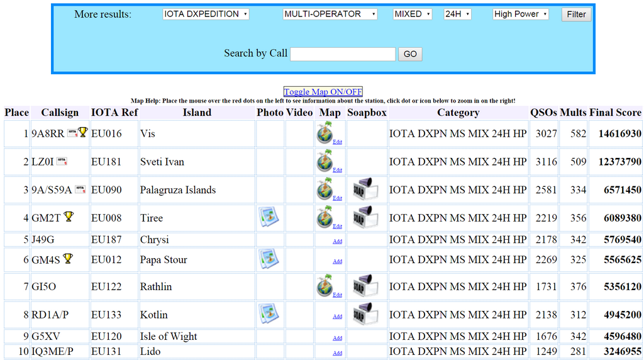Open the 24H duration dropdown

coord(457,14)
